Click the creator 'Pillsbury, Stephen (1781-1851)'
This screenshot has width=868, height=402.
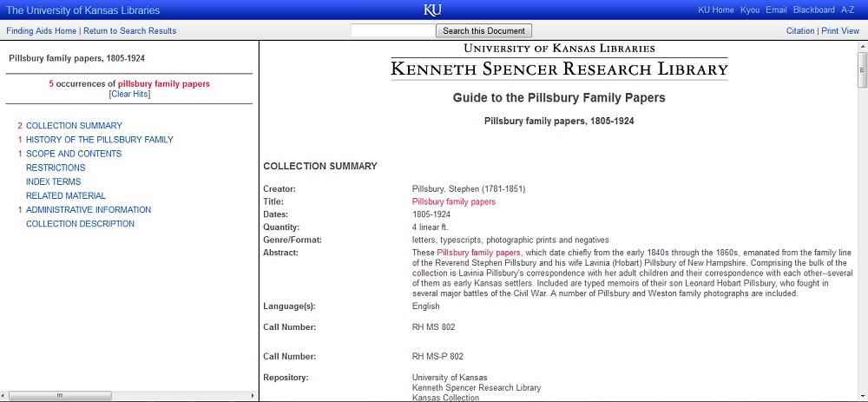pyautogui.click(x=469, y=188)
